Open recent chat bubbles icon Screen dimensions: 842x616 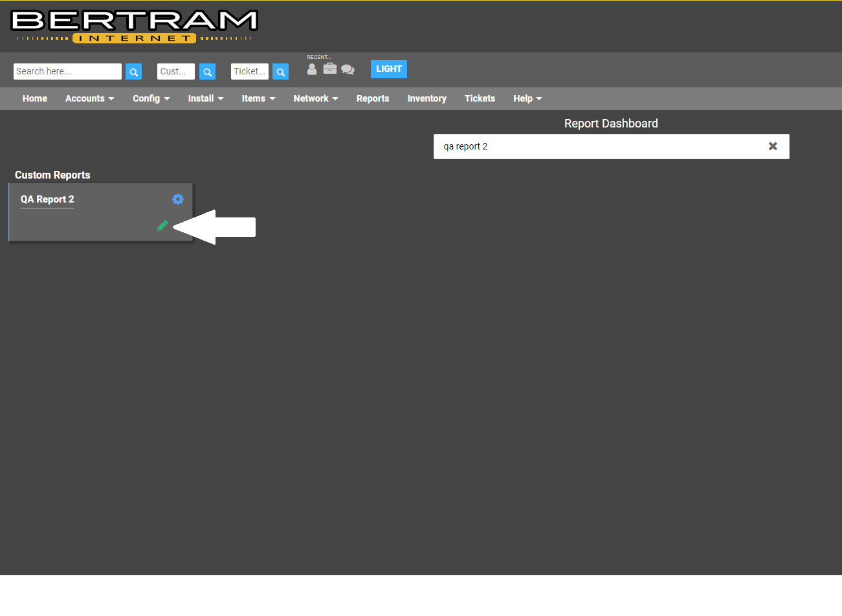348,69
